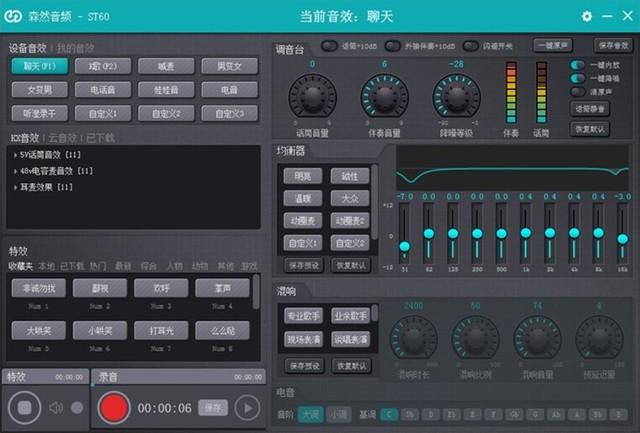Stop the 特效 playback with the square button
The width and height of the screenshot is (640, 433).
coord(24,407)
